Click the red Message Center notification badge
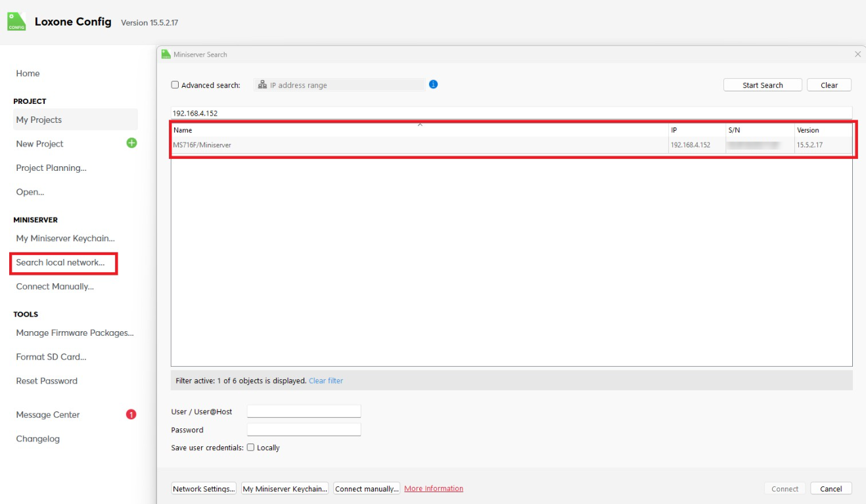The image size is (866, 504). 131,415
